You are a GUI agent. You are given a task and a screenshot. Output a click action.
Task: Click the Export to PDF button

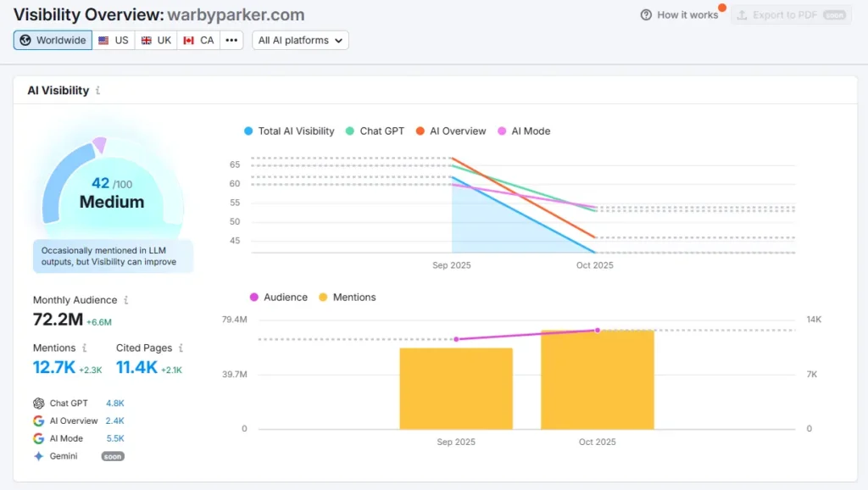(x=790, y=14)
